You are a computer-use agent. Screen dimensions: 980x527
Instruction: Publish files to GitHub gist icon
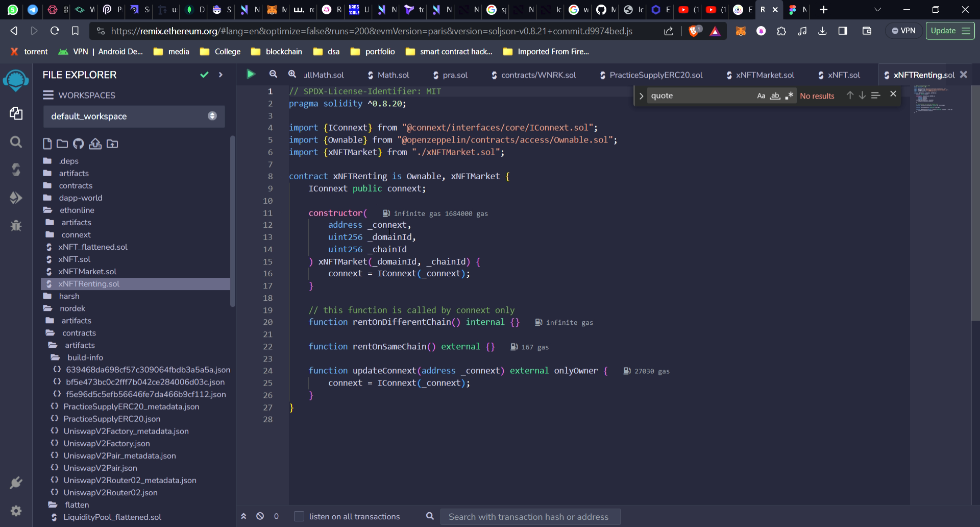tap(78, 144)
